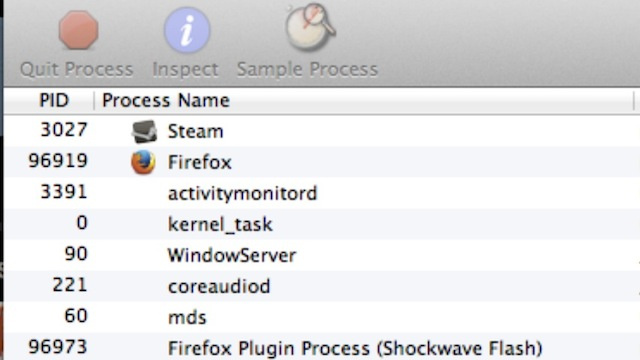Open the Inspect info icon

pos(187,30)
